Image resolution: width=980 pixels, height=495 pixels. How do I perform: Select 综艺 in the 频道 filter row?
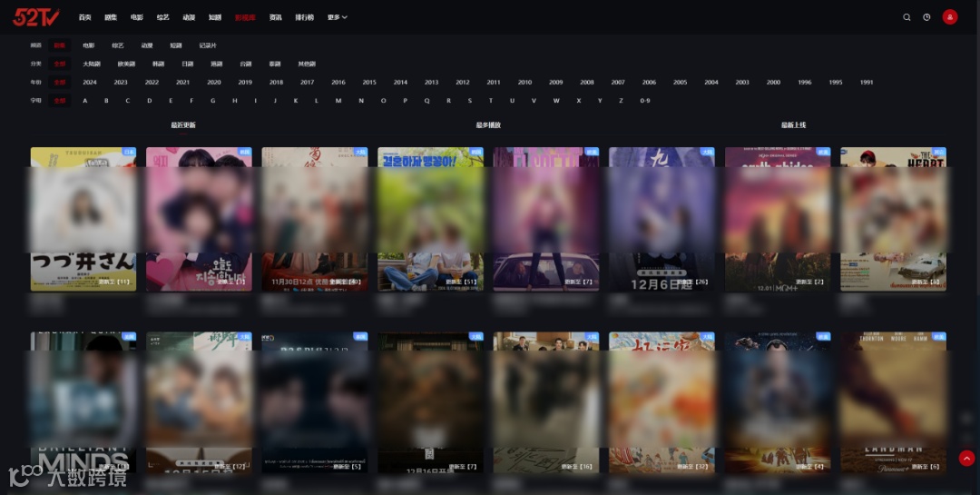[x=117, y=45]
